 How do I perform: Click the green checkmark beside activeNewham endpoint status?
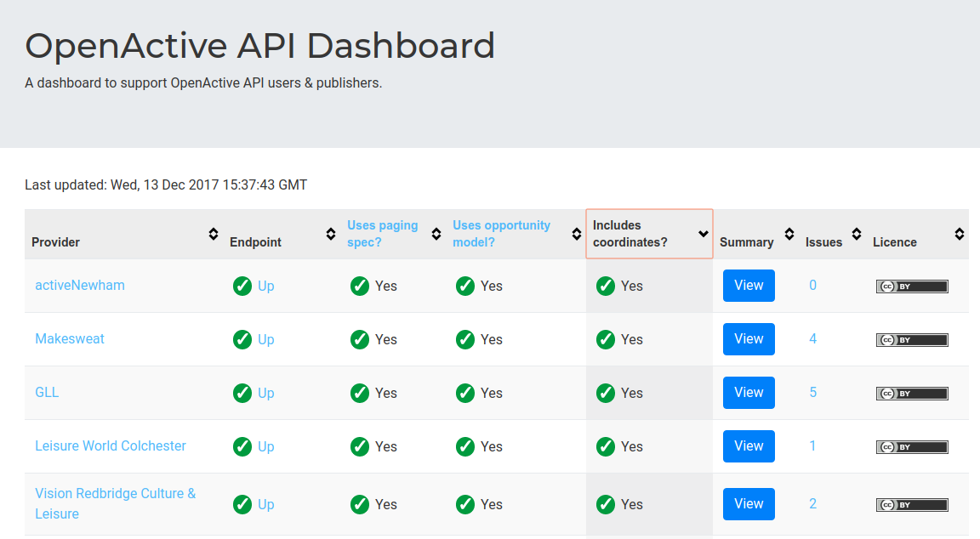(x=242, y=287)
